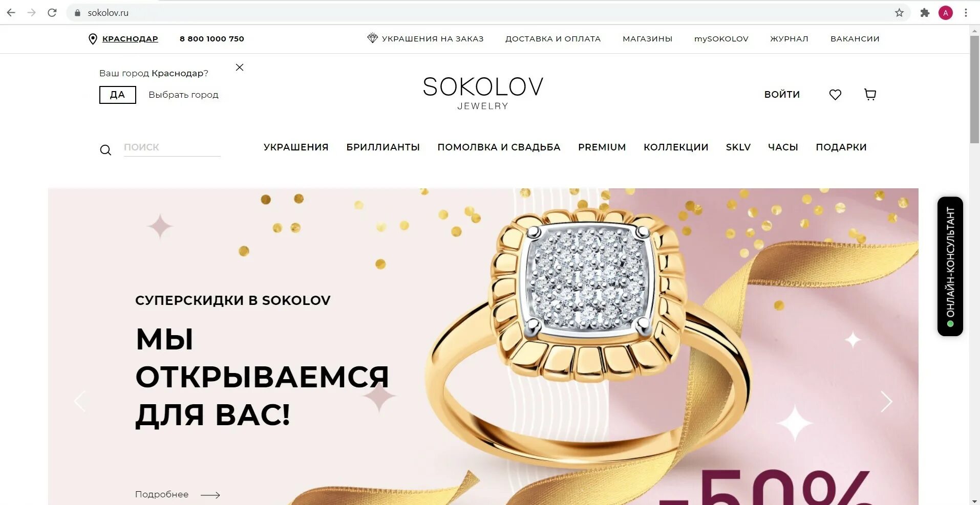This screenshot has width=980, height=505.
Task: Bookmark page with star icon
Action: coord(899,13)
